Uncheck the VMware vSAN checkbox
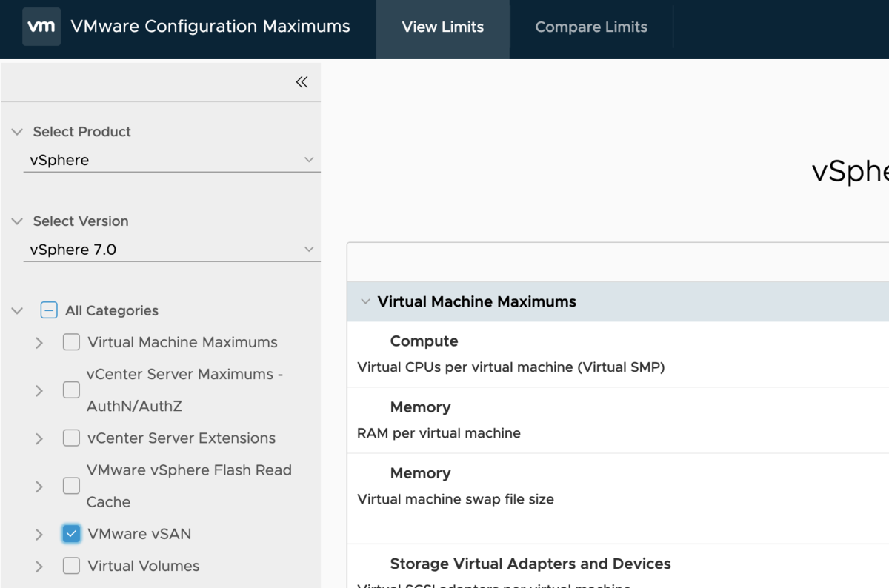The width and height of the screenshot is (889, 588). [71, 534]
